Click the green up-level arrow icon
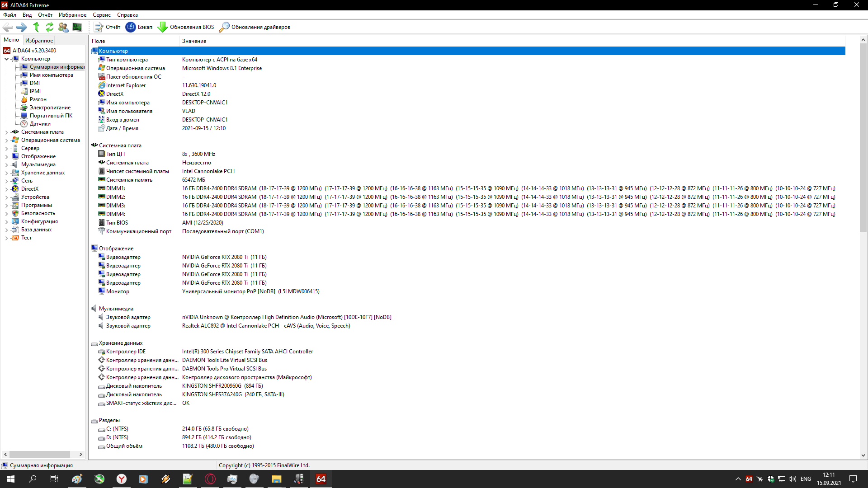Viewport: 868px width, 488px height. [x=36, y=27]
